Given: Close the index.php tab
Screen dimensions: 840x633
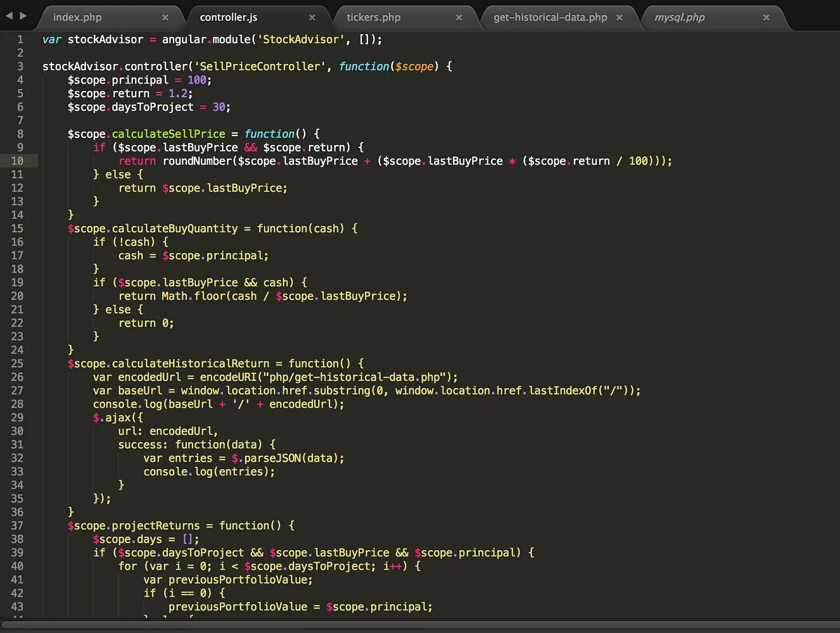Looking at the screenshot, I should [x=165, y=18].
